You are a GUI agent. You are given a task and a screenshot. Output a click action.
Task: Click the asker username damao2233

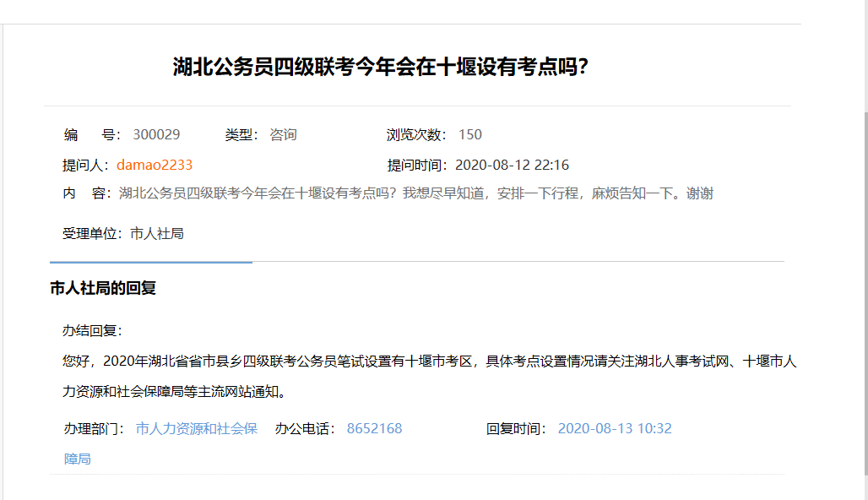tap(155, 165)
